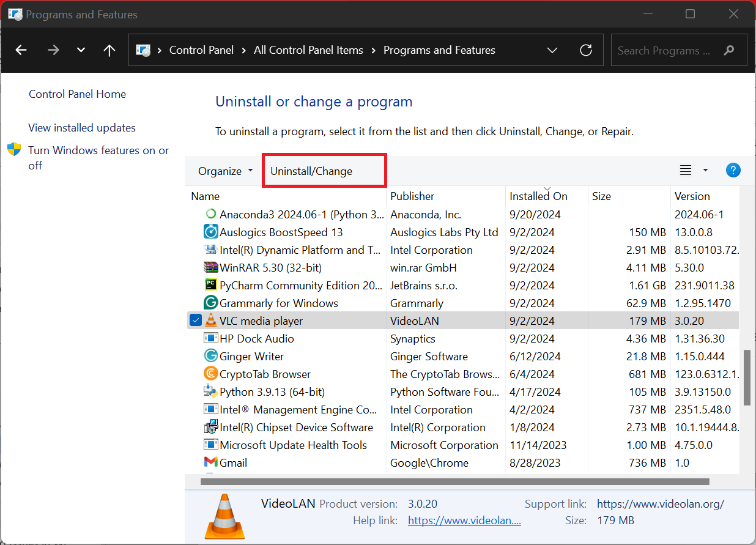Open the blue Help question mark icon
Viewport: 756px width, 545px height.
click(x=733, y=171)
